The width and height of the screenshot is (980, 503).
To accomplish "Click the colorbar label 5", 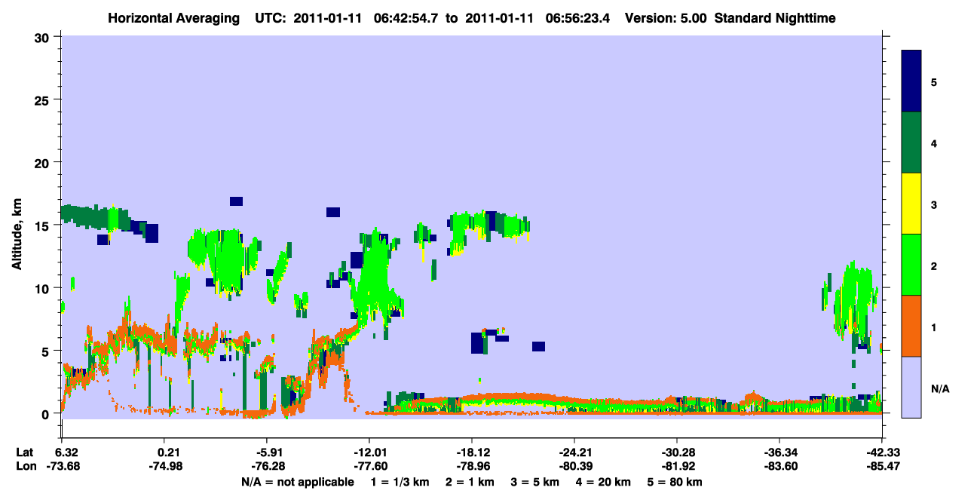I will (934, 82).
